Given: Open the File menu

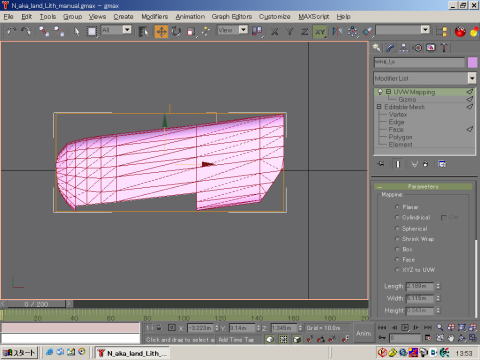Looking at the screenshot, I should (x=8, y=16).
